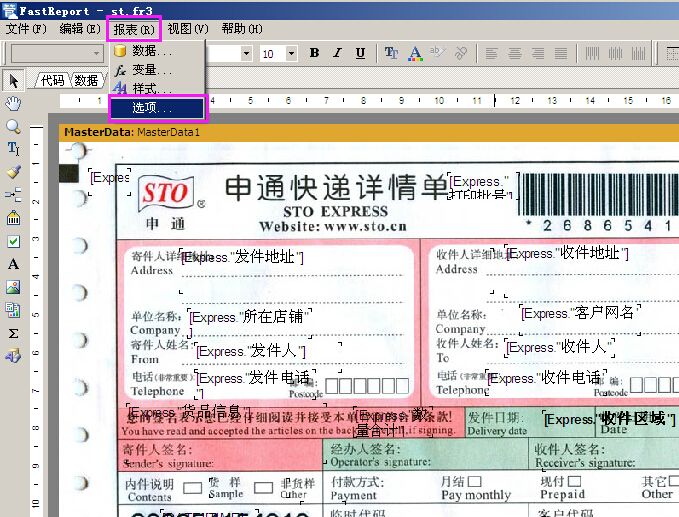The width and height of the screenshot is (679, 517).
Task: Toggle Italic formatting
Action: pyautogui.click(x=336, y=53)
